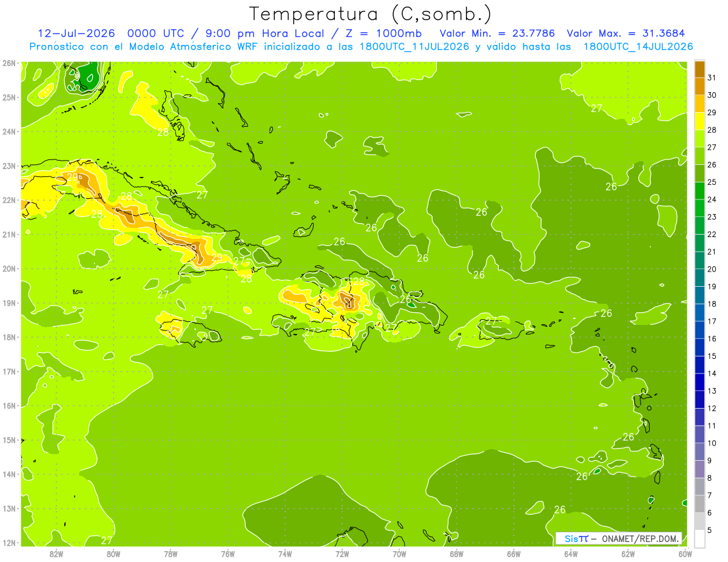Click the color bar legend label "5"
This screenshot has width=728, height=562.
[710, 530]
